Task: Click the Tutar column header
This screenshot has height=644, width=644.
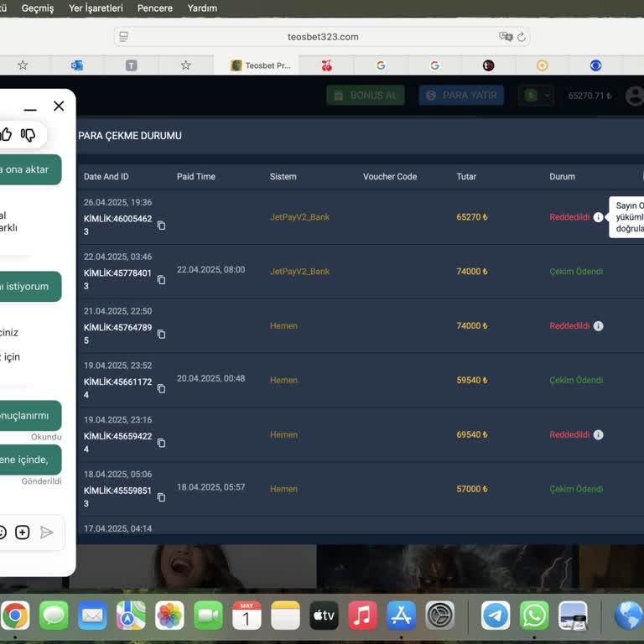Action: pos(466,177)
